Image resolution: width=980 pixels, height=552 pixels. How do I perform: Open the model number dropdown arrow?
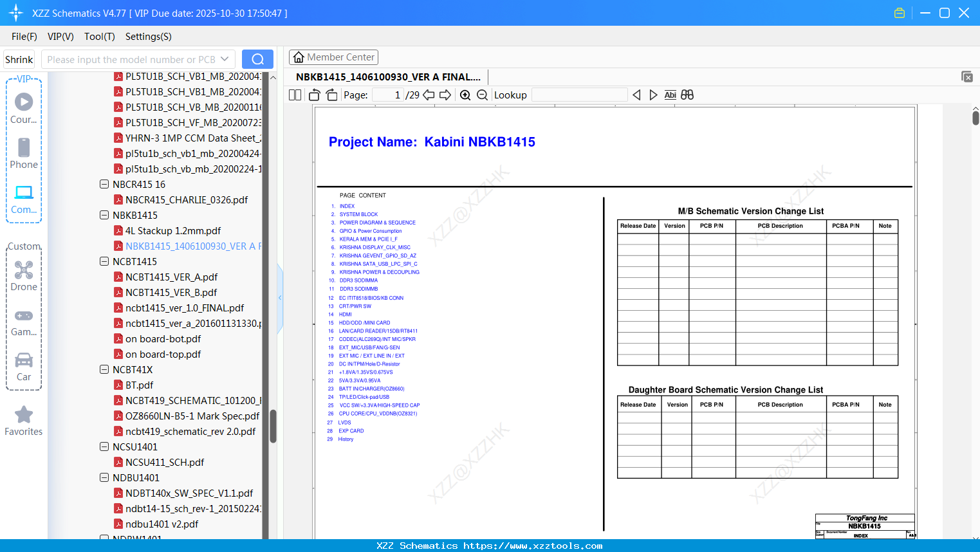(225, 59)
